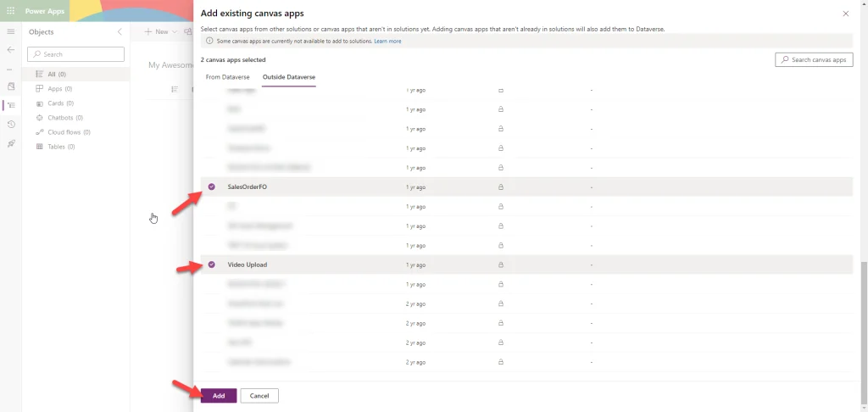The width and height of the screenshot is (868, 412).
Task: Collapse the Objects panel with chevron
Action: point(120,31)
